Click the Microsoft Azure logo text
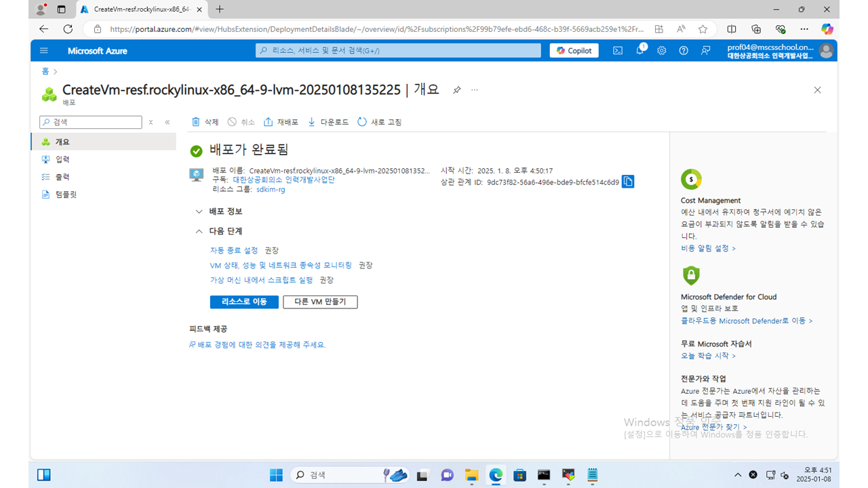The height and width of the screenshot is (488, 868). tap(97, 51)
